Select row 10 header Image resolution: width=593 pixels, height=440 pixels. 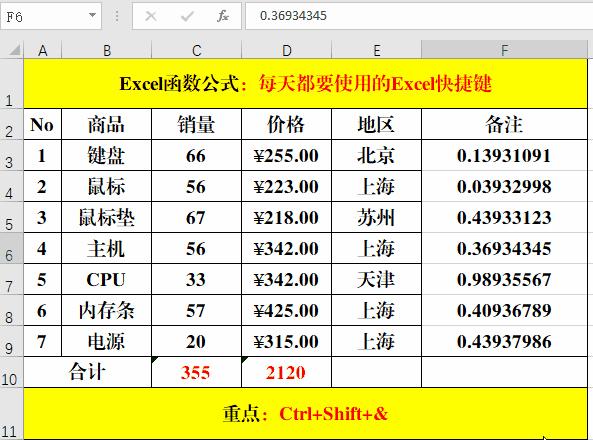11,372
